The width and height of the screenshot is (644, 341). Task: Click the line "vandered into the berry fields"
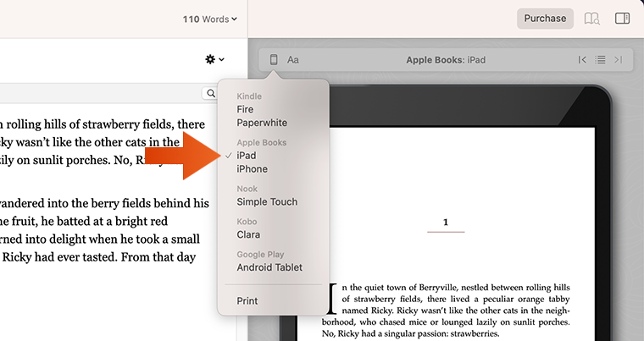105,203
